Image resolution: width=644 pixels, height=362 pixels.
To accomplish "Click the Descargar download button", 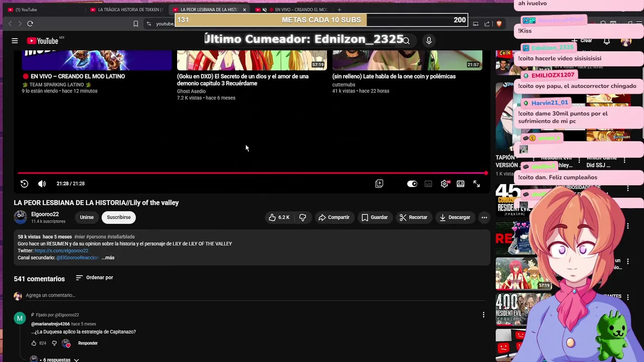I will [x=455, y=217].
